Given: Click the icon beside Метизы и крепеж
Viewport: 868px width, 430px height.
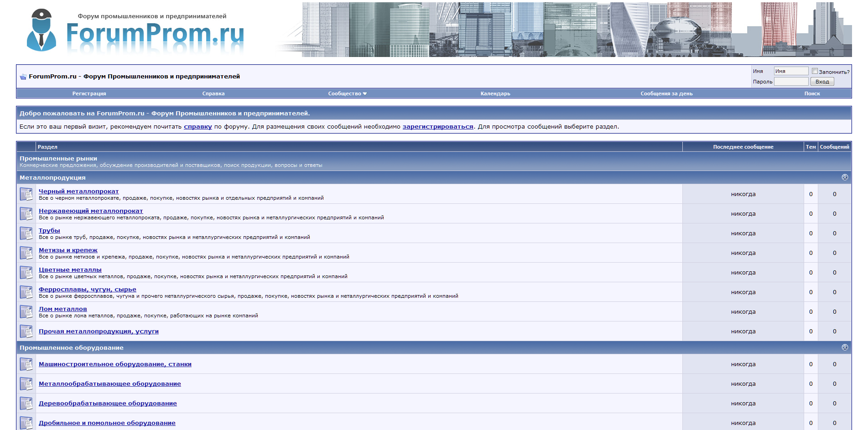Looking at the screenshot, I should pos(25,252).
